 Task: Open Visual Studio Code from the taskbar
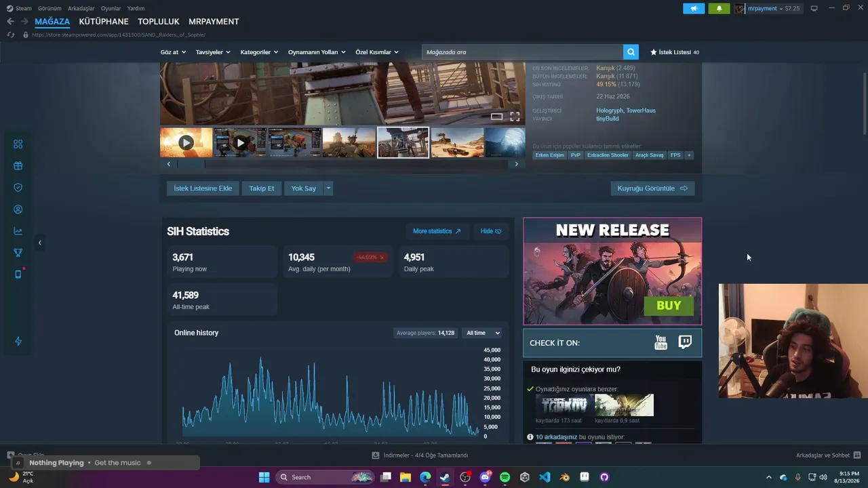coord(545,477)
